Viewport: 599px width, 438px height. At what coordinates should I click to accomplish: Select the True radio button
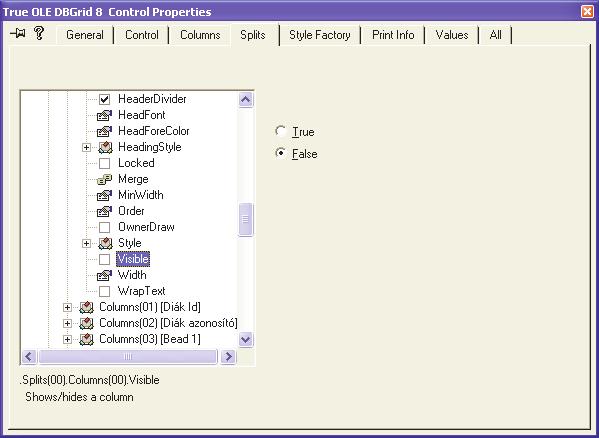pyautogui.click(x=281, y=131)
